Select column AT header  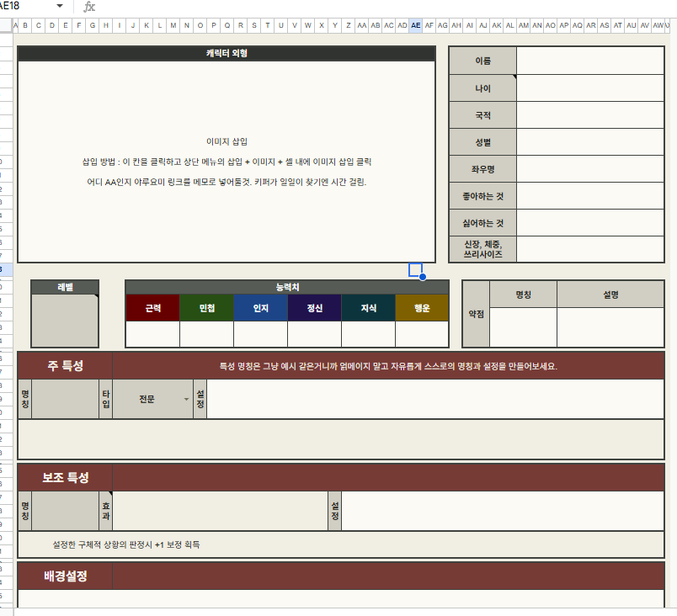(618, 25)
